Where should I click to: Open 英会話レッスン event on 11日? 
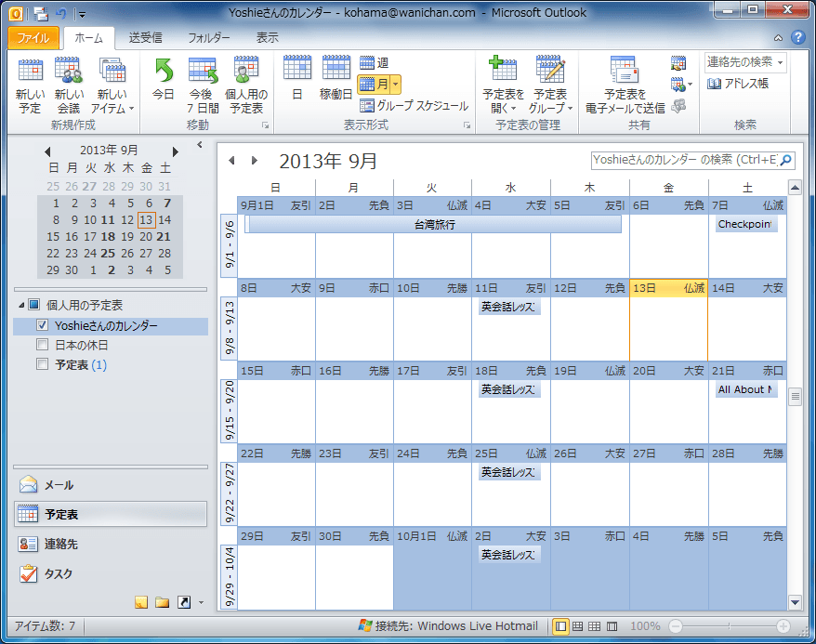pos(509,307)
